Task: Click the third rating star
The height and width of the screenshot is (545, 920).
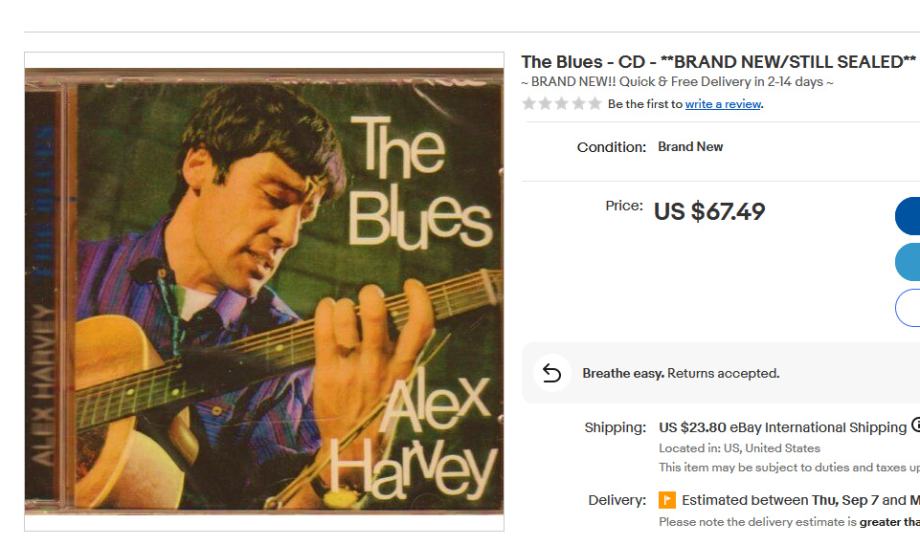Action: pos(562,104)
